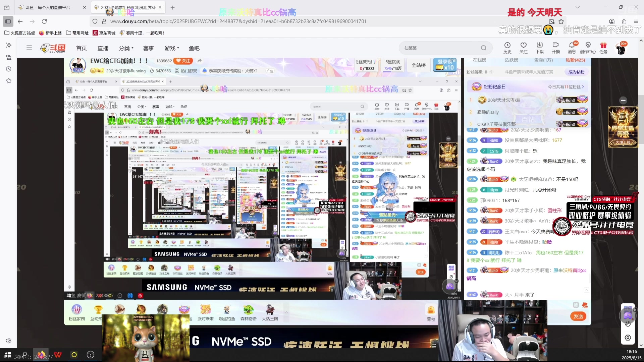Open the browser extensions puzzle icon
Image resolution: width=644 pixels, height=362 pixels.
[x=624, y=21]
